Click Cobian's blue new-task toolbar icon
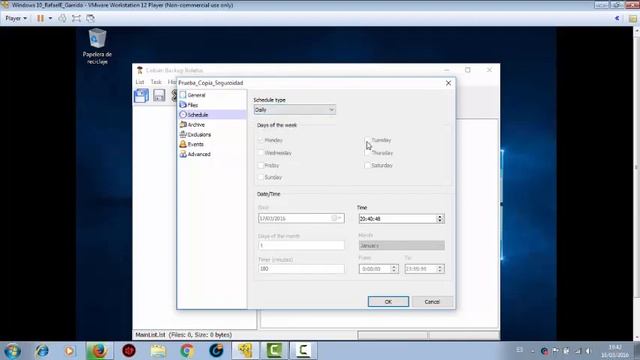This screenshot has height=360, width=640. coord(141,96)
